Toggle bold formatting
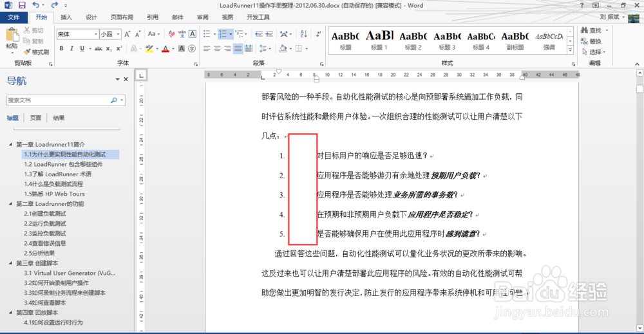The width and height of the screenshot is (644, 334). tap(62, 49)
